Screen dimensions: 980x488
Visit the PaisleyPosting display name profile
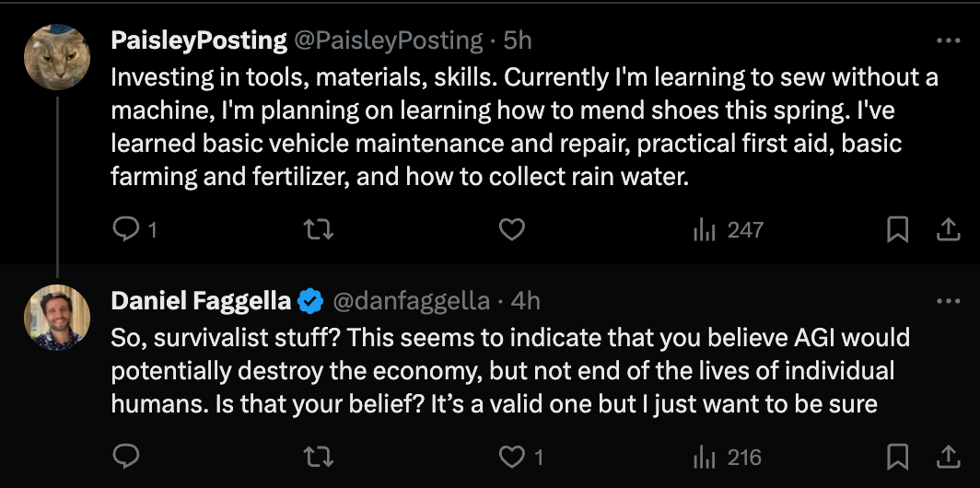199,41
